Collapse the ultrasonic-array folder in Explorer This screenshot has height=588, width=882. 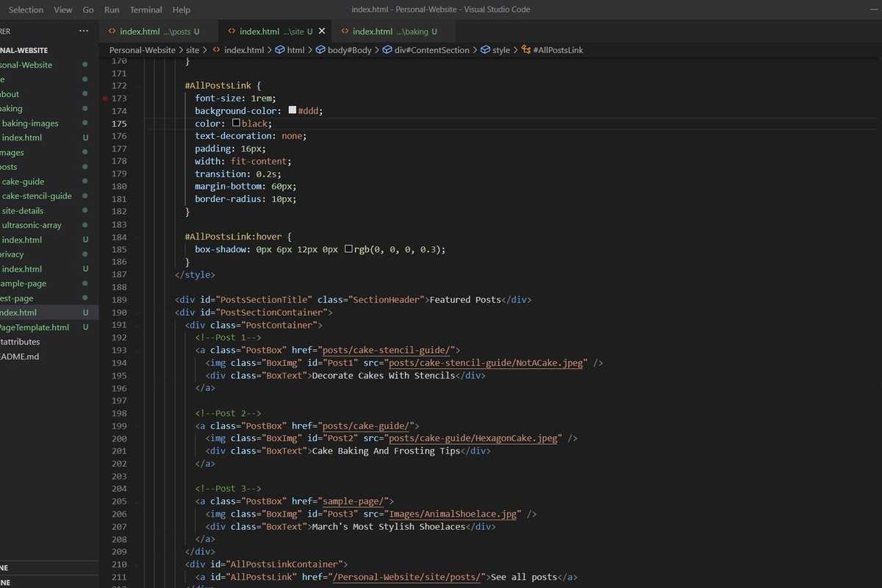point(32,225)
